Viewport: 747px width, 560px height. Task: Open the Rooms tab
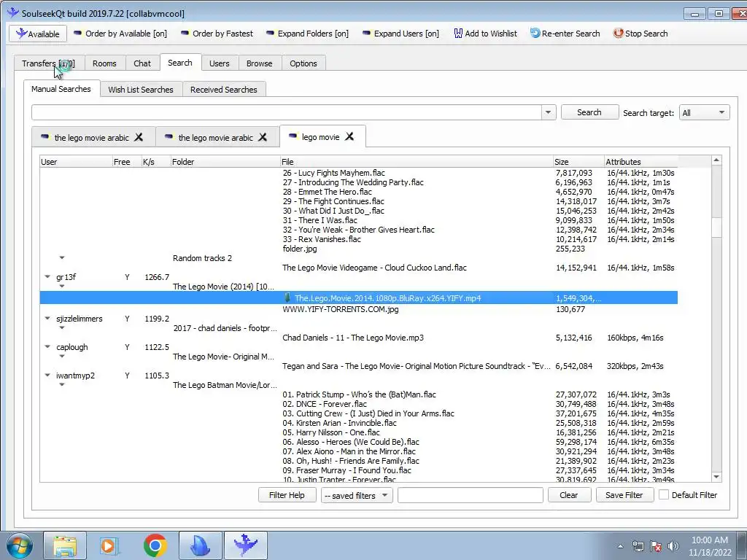[104, 63]
